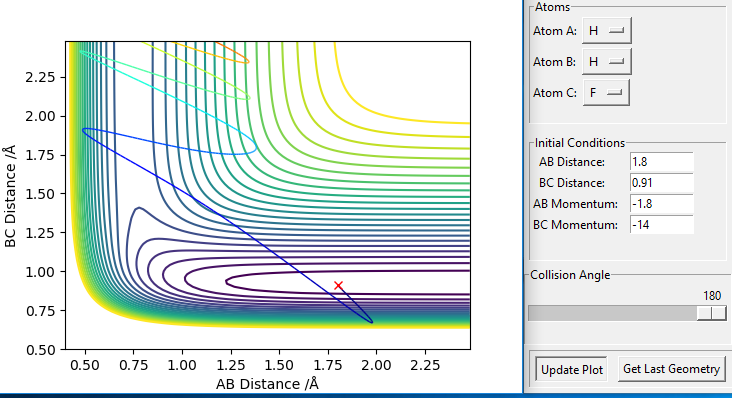
Task: Click the BC Distance axis label
Action: click(x=10, y=196)
